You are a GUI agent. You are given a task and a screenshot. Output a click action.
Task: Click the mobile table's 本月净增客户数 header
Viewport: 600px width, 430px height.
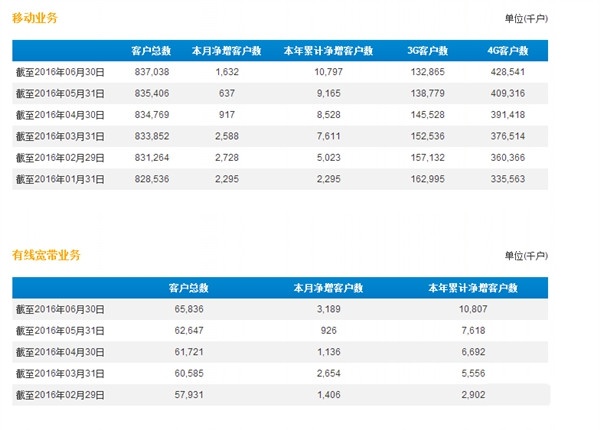[227, 51]
